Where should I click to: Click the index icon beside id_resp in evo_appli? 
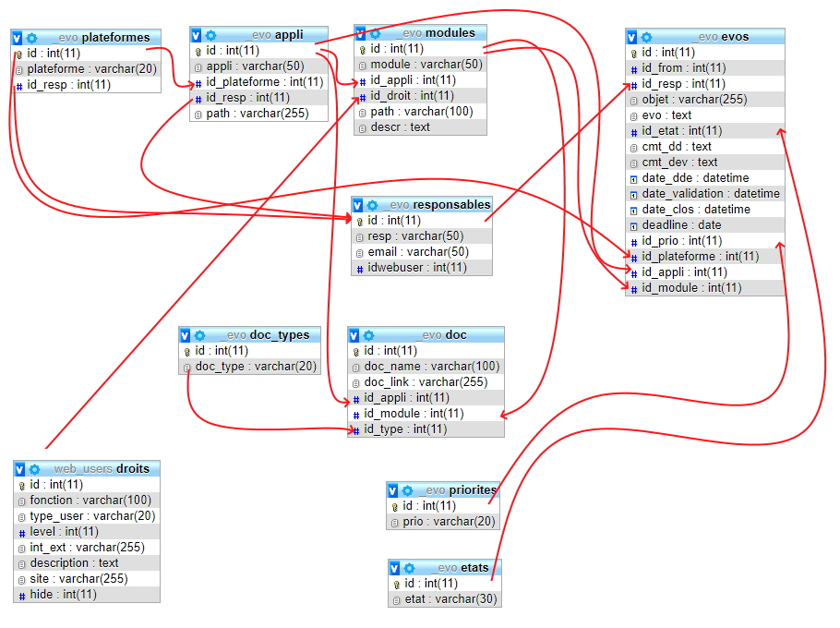[x=198, y=97]
